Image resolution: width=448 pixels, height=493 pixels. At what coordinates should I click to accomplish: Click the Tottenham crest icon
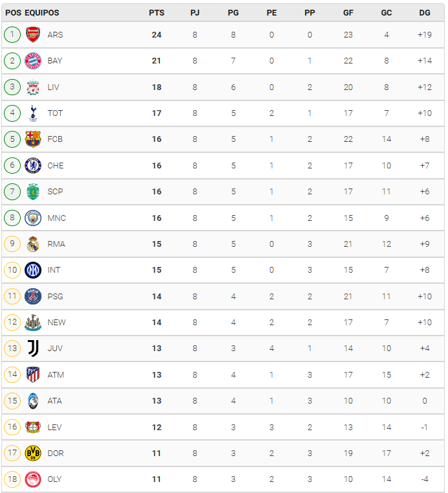[33, 113]
